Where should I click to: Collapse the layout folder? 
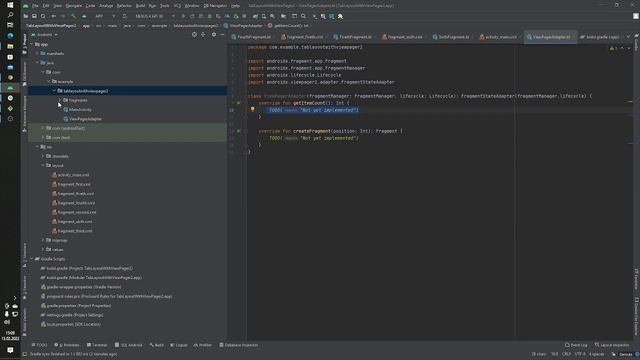tap(43, 165)
